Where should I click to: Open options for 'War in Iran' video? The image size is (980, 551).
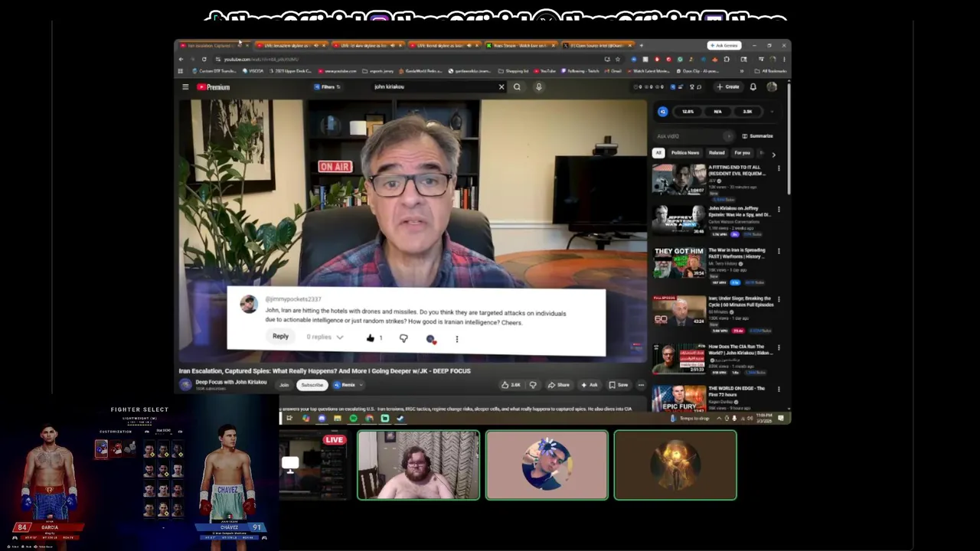779,251
